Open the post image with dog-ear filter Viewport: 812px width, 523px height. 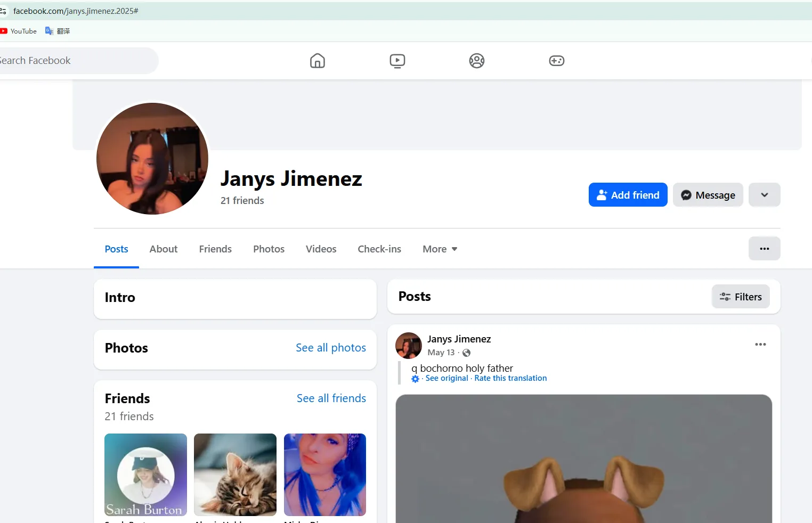point(584,459)
